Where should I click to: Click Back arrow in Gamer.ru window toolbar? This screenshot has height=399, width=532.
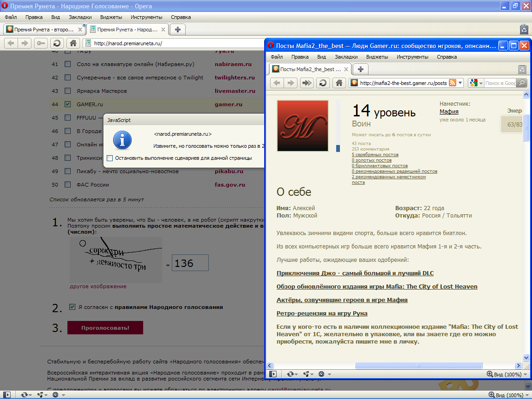pyautogui.click(x=277, y=83)
